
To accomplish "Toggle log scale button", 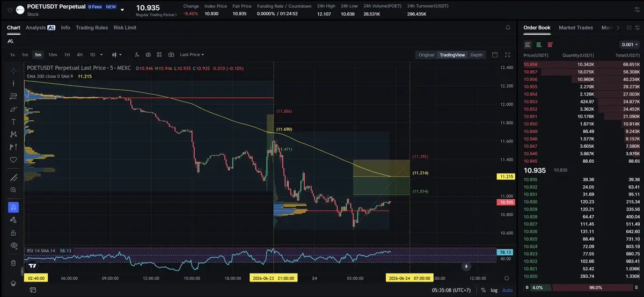I will tap(494, 290).
